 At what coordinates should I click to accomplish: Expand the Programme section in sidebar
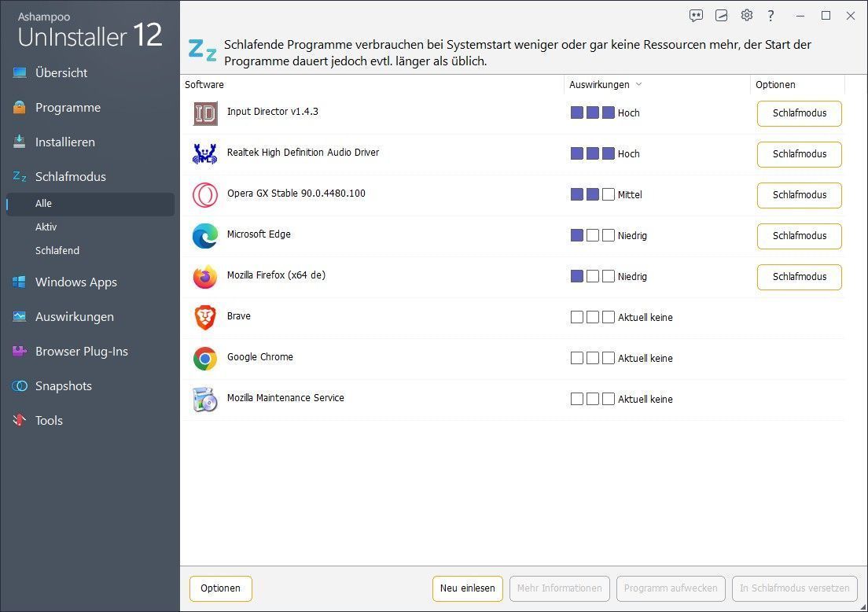[x=68, y=108]
